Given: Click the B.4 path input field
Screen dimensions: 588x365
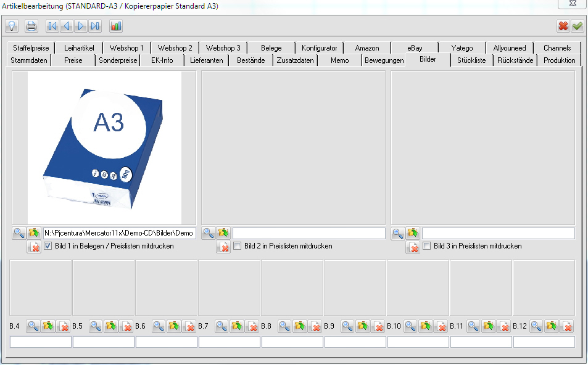Looking at the screenshot, I should coord(41,342).
